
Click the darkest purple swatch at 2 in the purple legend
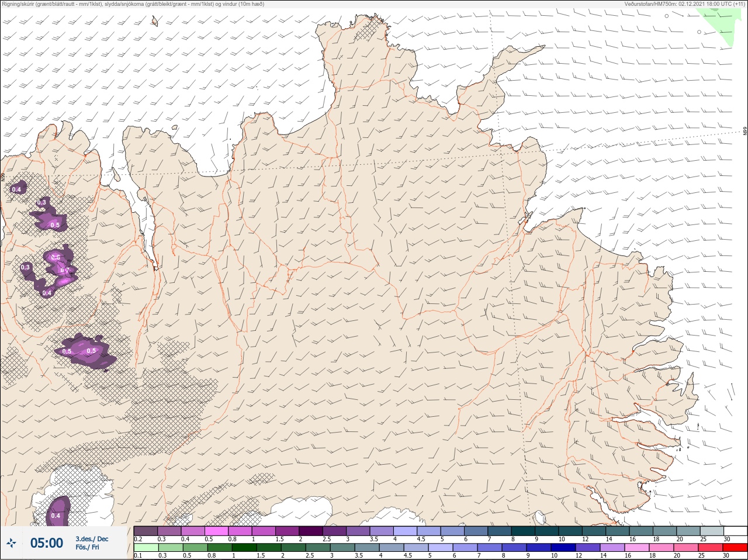click(x=311, y=531)
